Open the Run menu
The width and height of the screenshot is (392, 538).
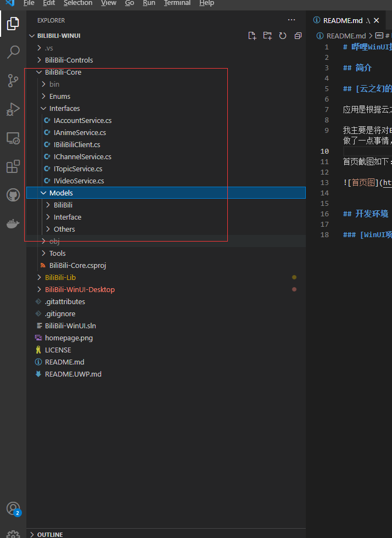click(x=149, y=3)
